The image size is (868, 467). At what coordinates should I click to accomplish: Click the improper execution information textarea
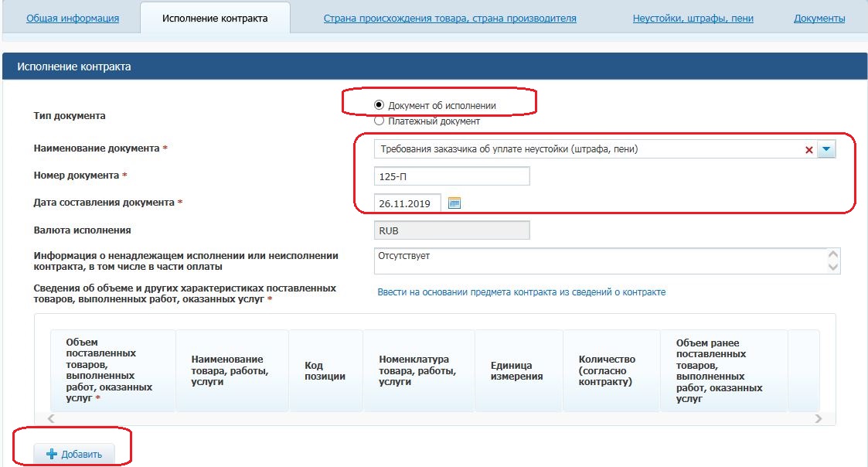[x=599, y=261]
